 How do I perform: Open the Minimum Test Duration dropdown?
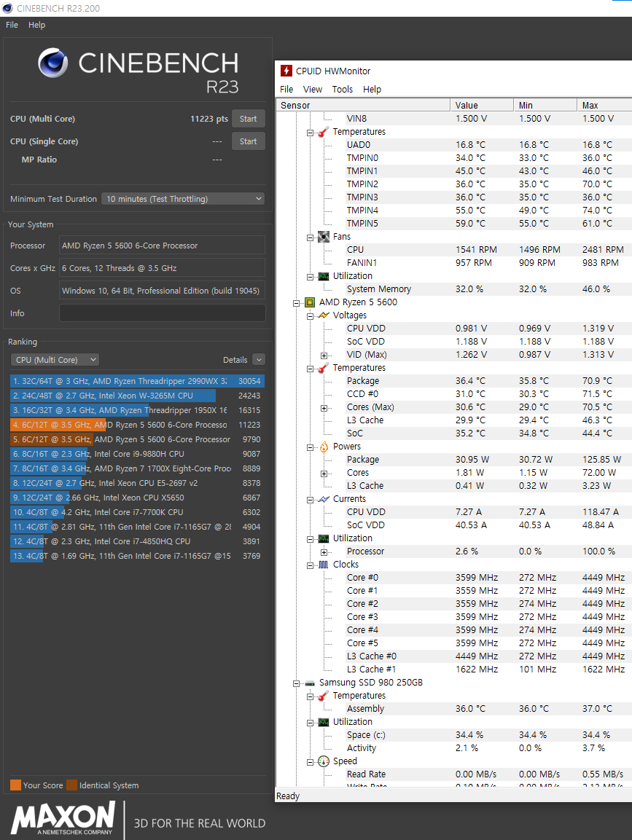pos(183,199)
